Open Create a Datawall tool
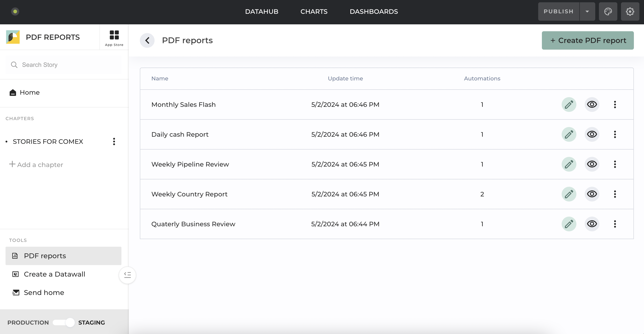The image size is (644, 334). tap(54, 274)
